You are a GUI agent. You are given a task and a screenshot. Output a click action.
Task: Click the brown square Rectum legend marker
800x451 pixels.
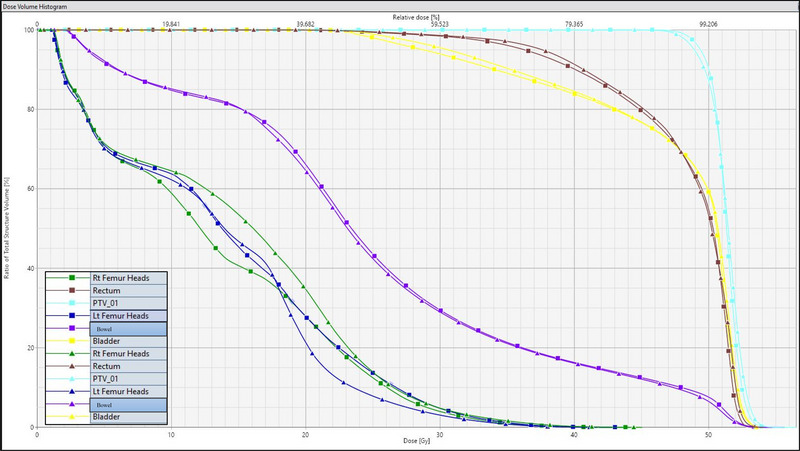(72, 290)
